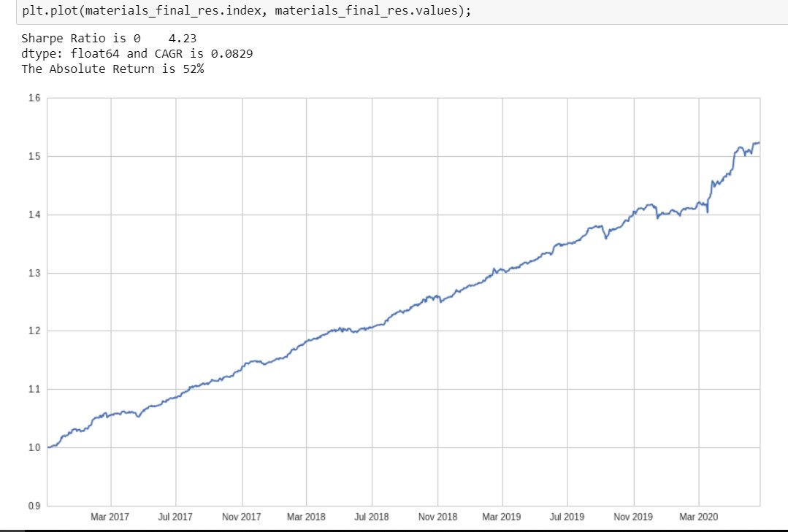This screenshot has height=532, width=788.
Task: Click the Jul 2018 x-axis label
Action: [x=372, y=516]
